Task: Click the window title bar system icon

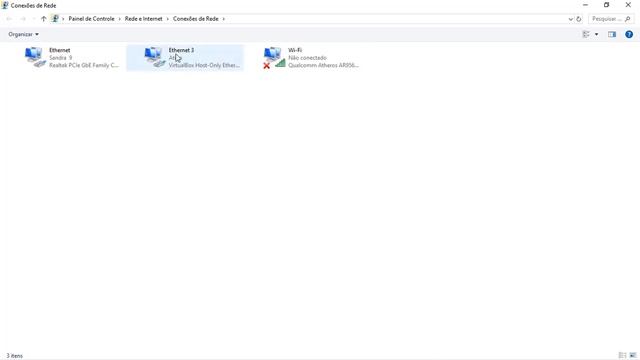Action: (x=5, y=5)
